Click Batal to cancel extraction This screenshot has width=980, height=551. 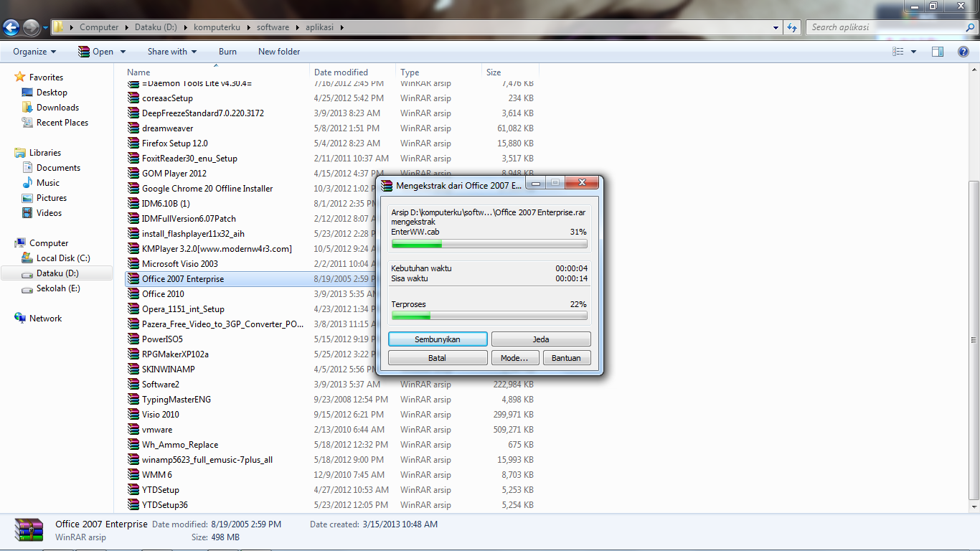(x=438, y=357)
